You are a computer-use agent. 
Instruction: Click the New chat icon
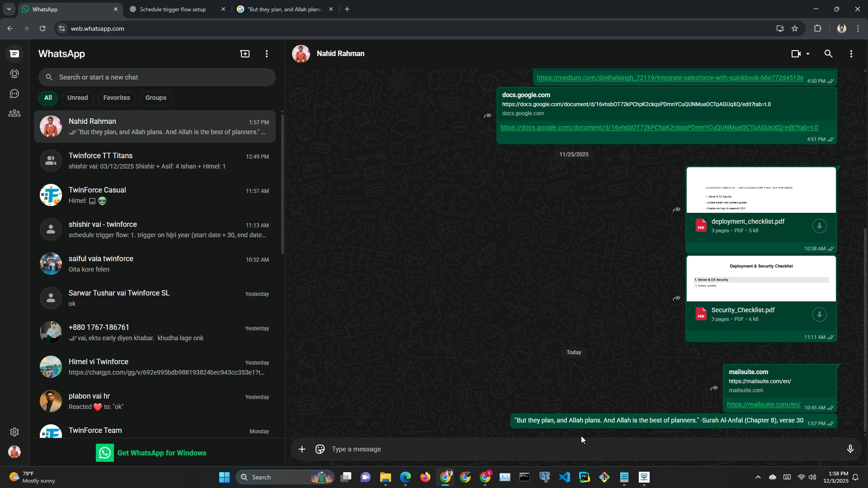pos(245,54)
